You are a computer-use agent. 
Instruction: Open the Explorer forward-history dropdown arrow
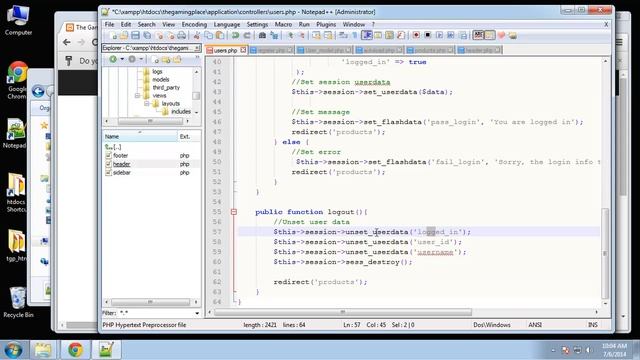[x=141, y=59]
